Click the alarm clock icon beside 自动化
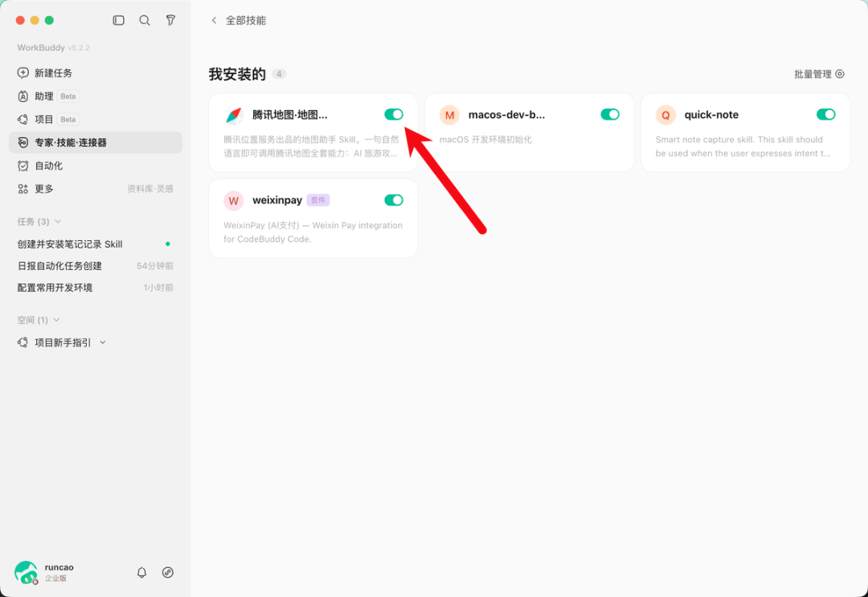 pyautogui.click(x=23, y=166)
